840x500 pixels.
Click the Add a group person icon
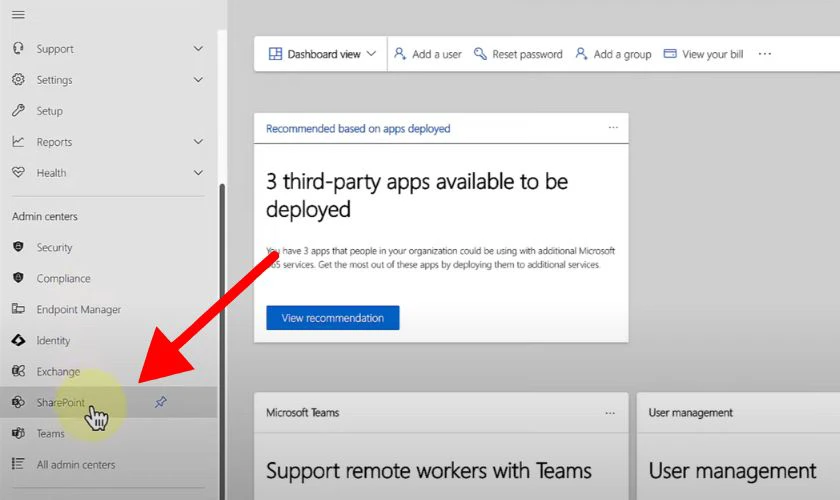point(581,54)
